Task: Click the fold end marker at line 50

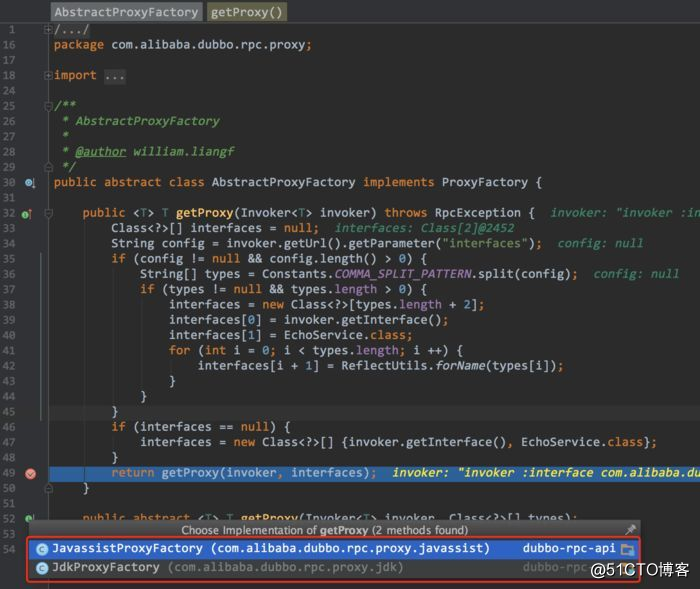Action: (49, 489)
